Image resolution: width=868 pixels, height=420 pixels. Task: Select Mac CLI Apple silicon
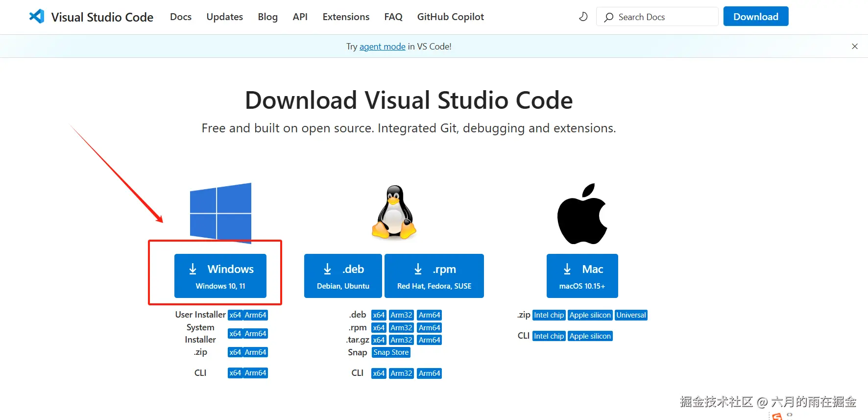pos(590,336)
